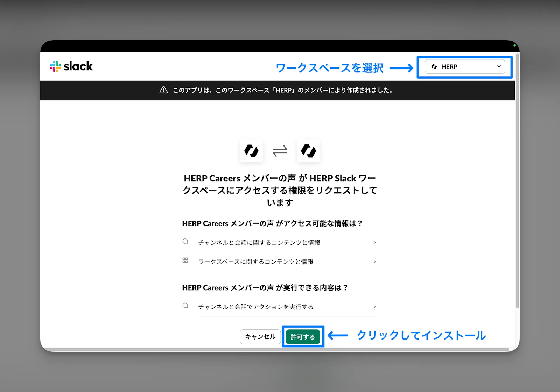The width and height of the screenshot is (560, 392).
Task: Click the horizontal scrollbar at the dialog bottom
Action: [276, 349]
